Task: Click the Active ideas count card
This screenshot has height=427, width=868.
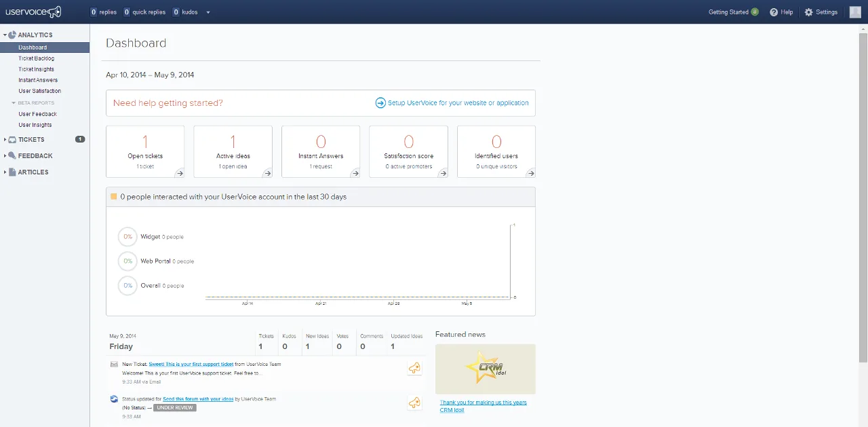Action: pos(233,151)
